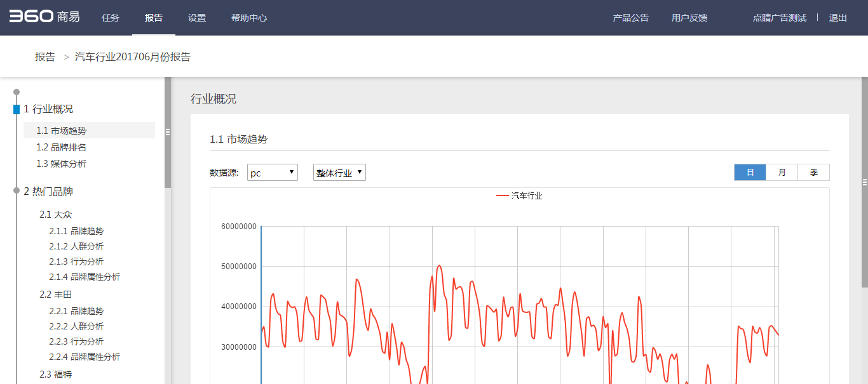Switch chart granularity to 季
This screenshot has width=868, height=384.
(813, 173)
